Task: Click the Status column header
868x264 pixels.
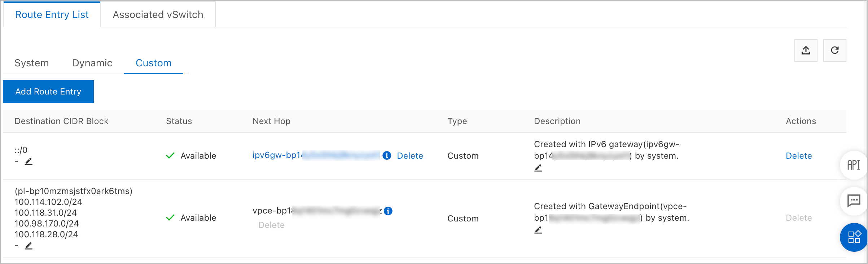Action: click(179, 121)
